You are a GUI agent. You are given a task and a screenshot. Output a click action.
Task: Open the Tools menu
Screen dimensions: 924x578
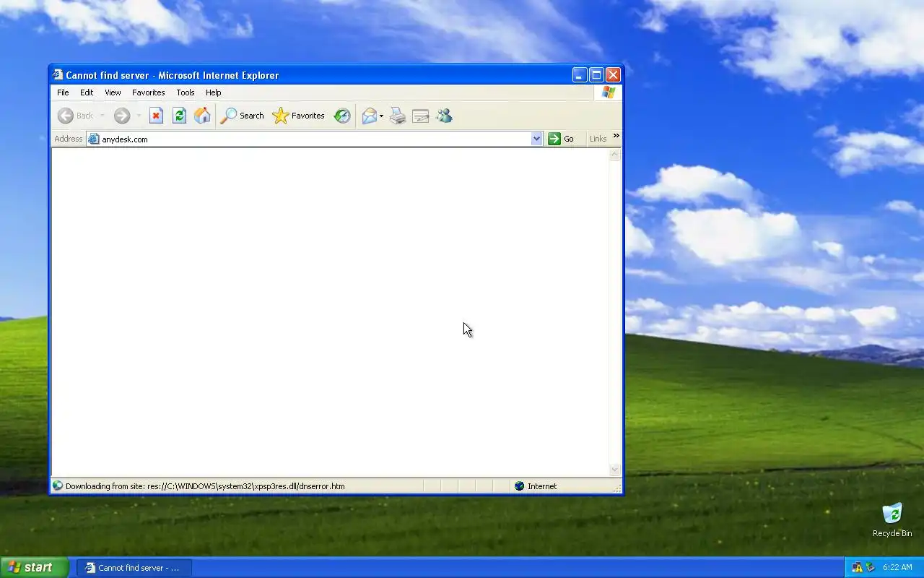pos(186,92)
